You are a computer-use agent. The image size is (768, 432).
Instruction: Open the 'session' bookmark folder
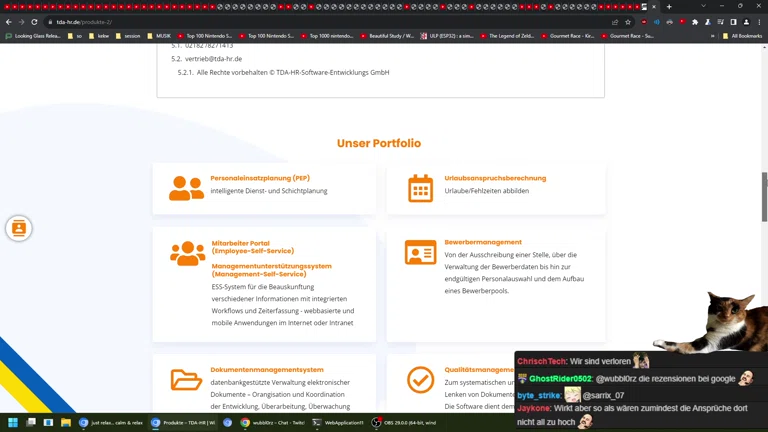(x=128, y=36)
